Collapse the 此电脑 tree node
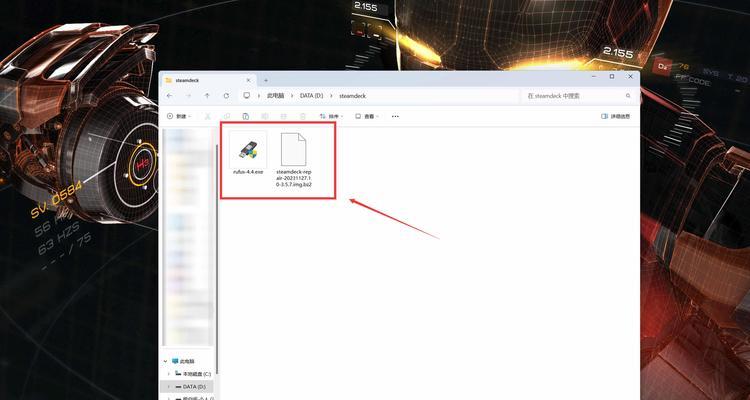Screen dimensions: 750x400 [x=166, y=361]
